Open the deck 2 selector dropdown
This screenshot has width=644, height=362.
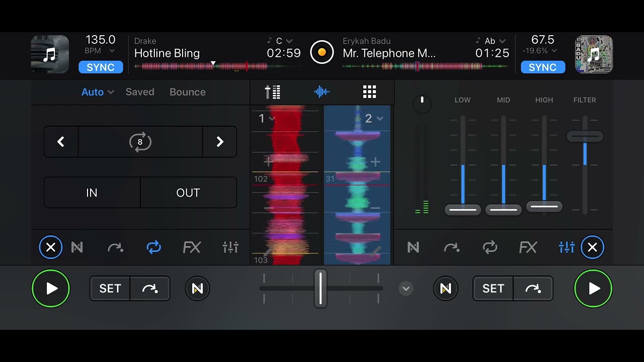coord(374,119)
